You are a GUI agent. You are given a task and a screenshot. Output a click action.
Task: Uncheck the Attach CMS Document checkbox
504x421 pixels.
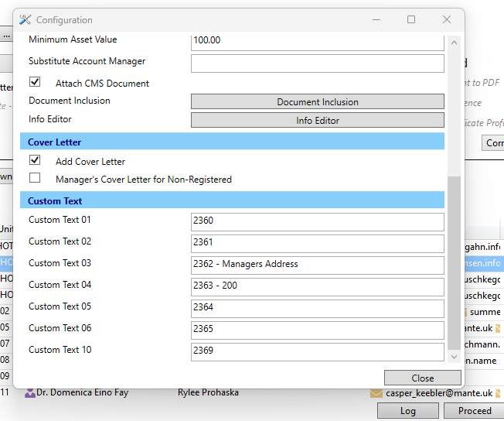point(35,82)
